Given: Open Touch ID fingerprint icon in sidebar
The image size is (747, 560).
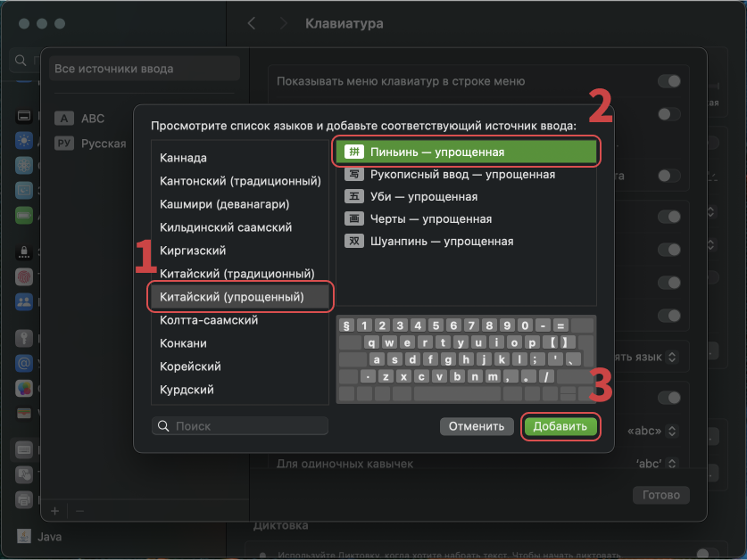Looking at the screenshot, I should tap(24, 276).
